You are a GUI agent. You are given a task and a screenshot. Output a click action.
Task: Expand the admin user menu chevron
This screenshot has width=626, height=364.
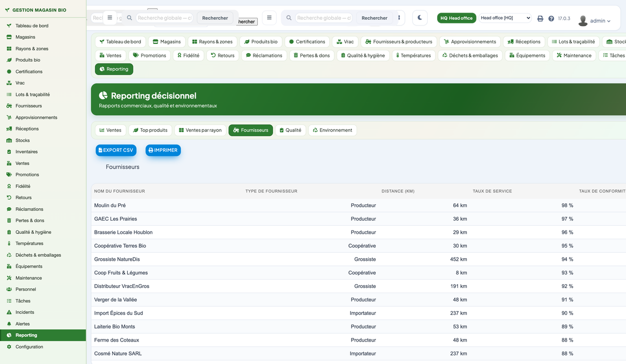coord(609,21)
